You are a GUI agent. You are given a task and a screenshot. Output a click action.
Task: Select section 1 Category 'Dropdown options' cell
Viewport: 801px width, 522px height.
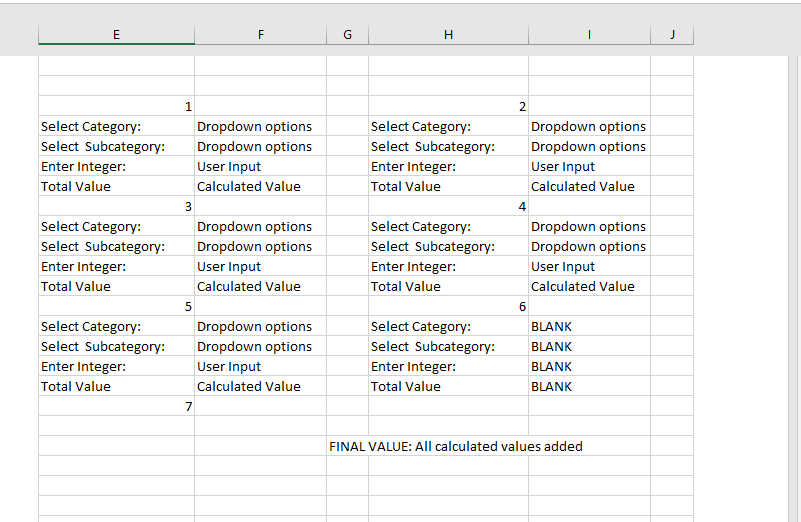click(x=261, y=126)
